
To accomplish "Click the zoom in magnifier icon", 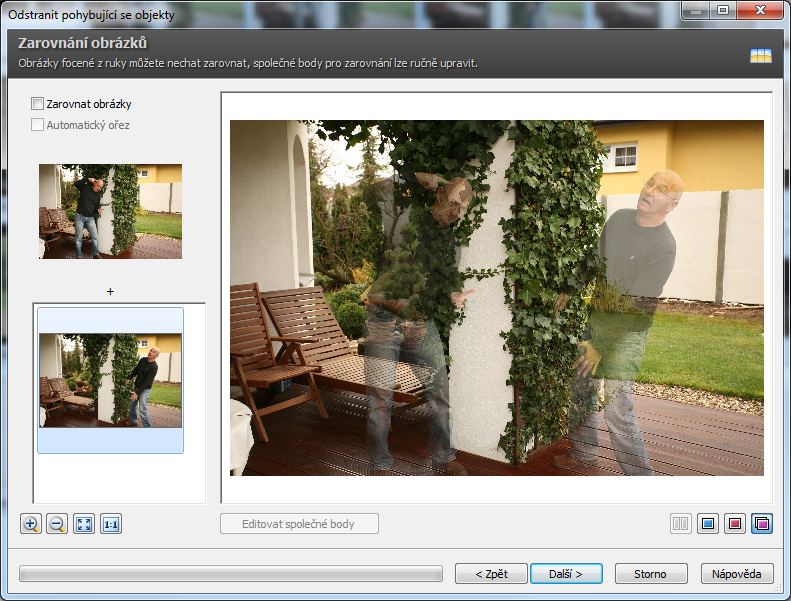I will (x=31, y=524).
